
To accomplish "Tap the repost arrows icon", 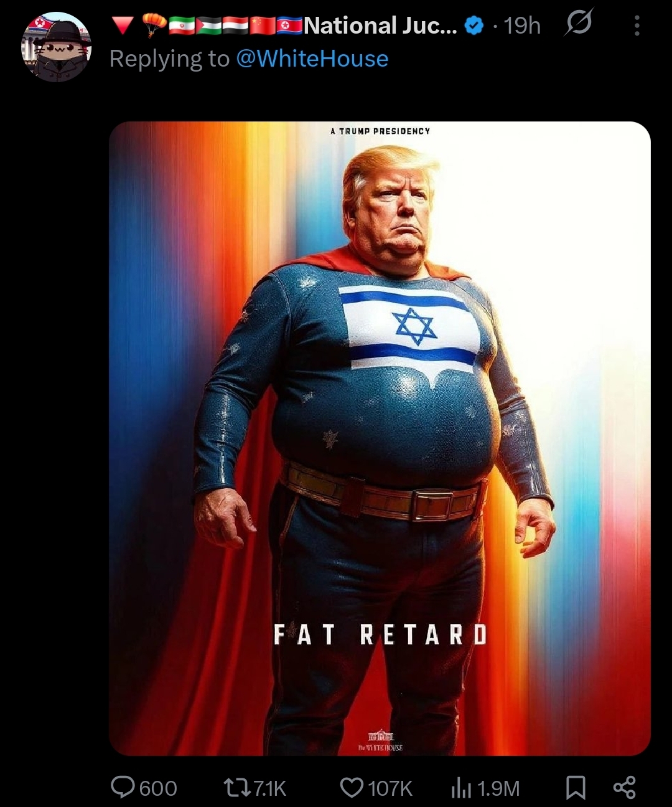I will pyautogui.click(x=237, y=788).
